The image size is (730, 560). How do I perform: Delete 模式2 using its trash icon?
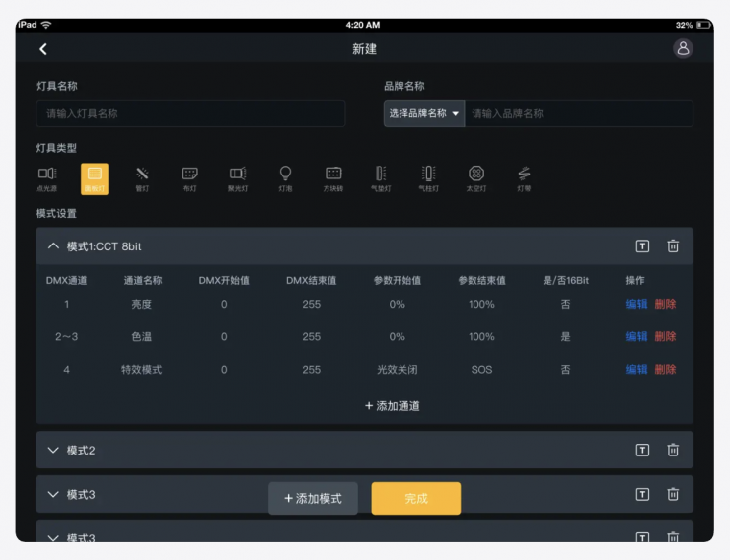(x=673, y=451)
